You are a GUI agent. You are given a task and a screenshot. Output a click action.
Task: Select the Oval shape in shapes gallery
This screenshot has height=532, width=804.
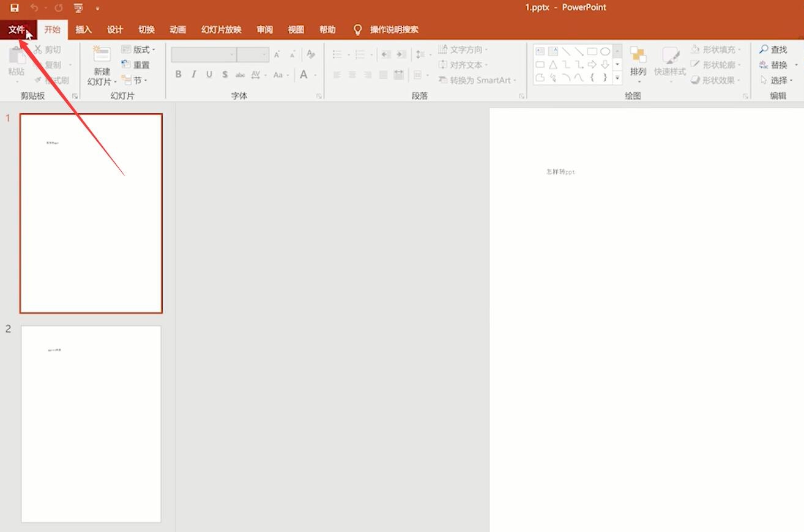click(605, 51)
